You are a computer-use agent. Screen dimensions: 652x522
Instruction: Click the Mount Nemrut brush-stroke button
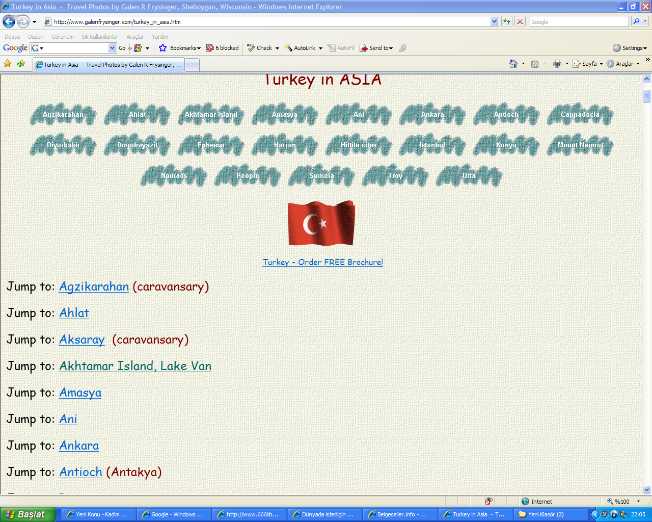[580, 145]
